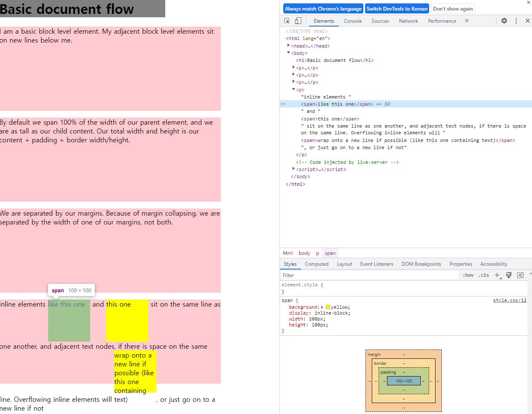
Task: Dismiss the language notification bar
Action: pos(529,3)
